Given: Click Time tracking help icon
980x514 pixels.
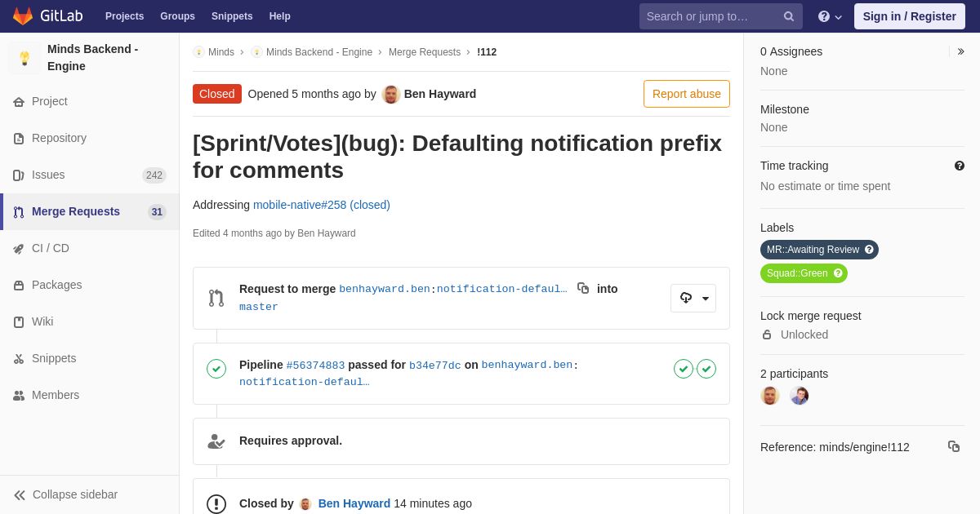Looking at the screenshot, I should (x=960, y=166).
